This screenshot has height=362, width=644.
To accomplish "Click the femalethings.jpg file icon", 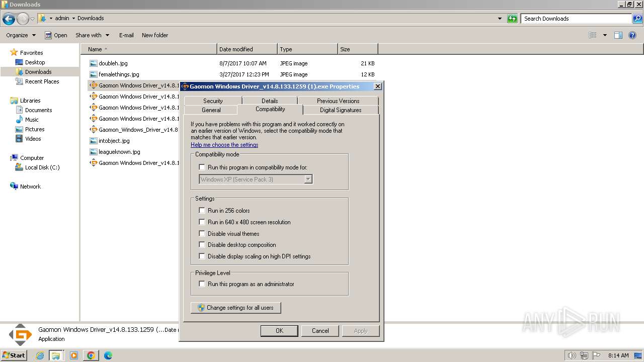I will pos(93,74).
